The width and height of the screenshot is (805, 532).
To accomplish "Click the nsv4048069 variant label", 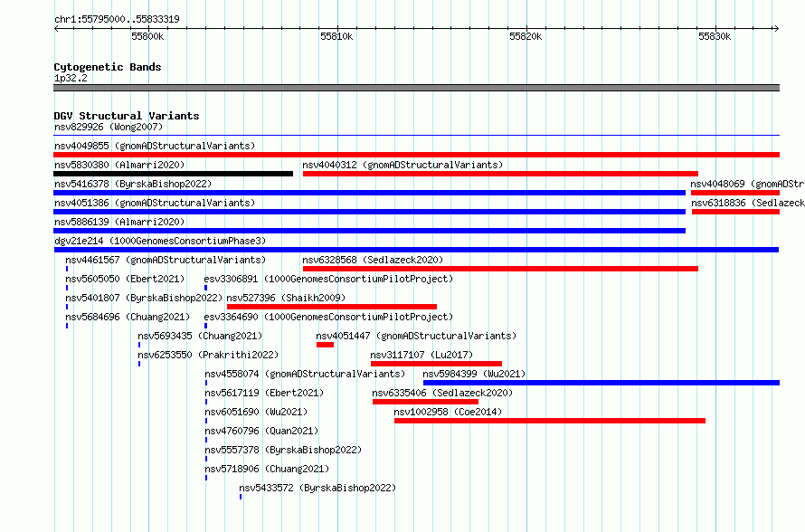I will pos(747,184).
